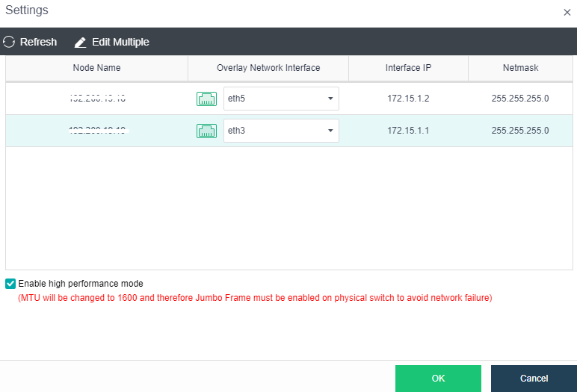Screen dimensions: 577x392
Task: Open the eth3 interface dropdown
Action: [x=274, y=131]
